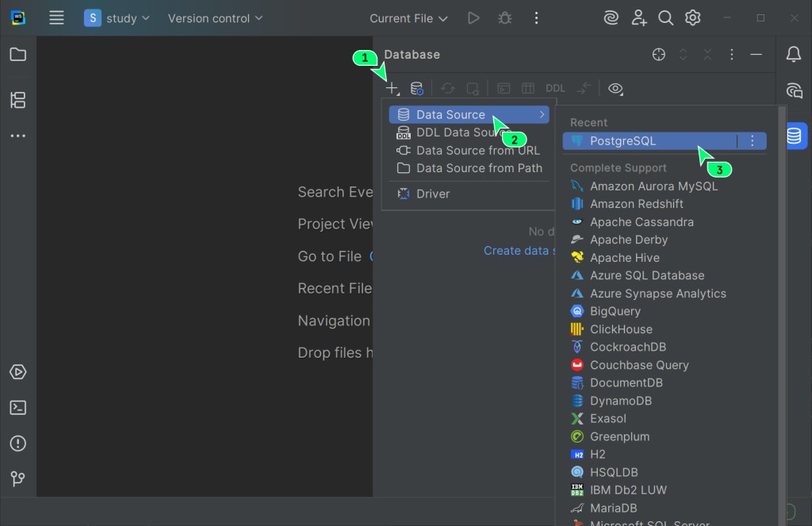The image size is (812, 526).
Task: Click the Notifications bell icon
Action: coord(793,55)
